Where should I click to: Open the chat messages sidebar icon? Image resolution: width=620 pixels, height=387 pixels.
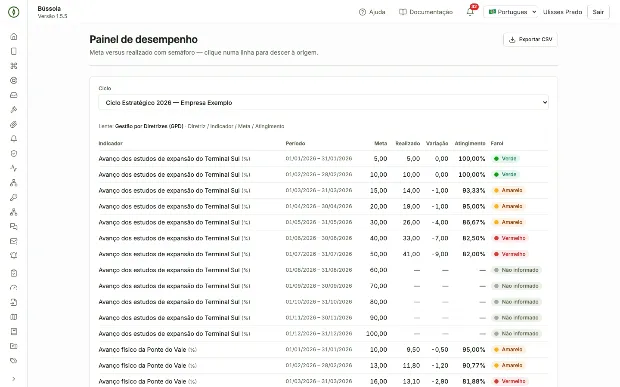[x=13, y=227]
